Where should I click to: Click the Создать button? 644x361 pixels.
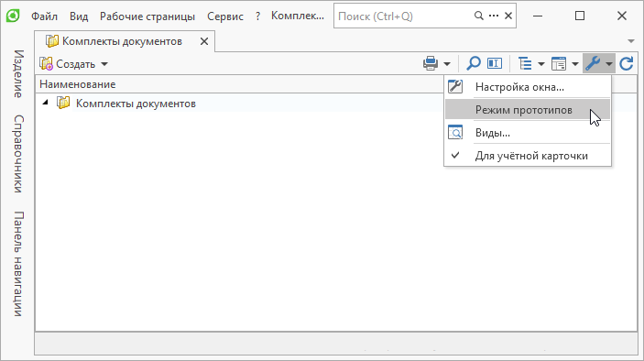[68, 63]
